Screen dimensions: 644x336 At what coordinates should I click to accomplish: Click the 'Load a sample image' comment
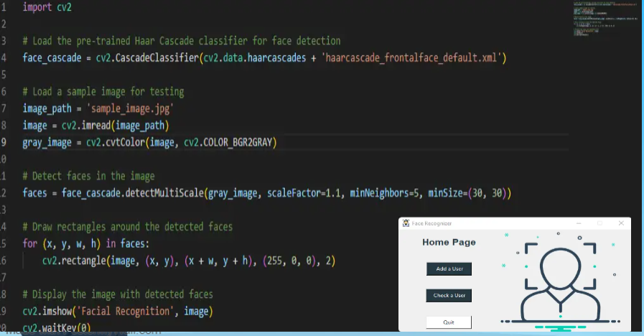(x=103, y=92)
